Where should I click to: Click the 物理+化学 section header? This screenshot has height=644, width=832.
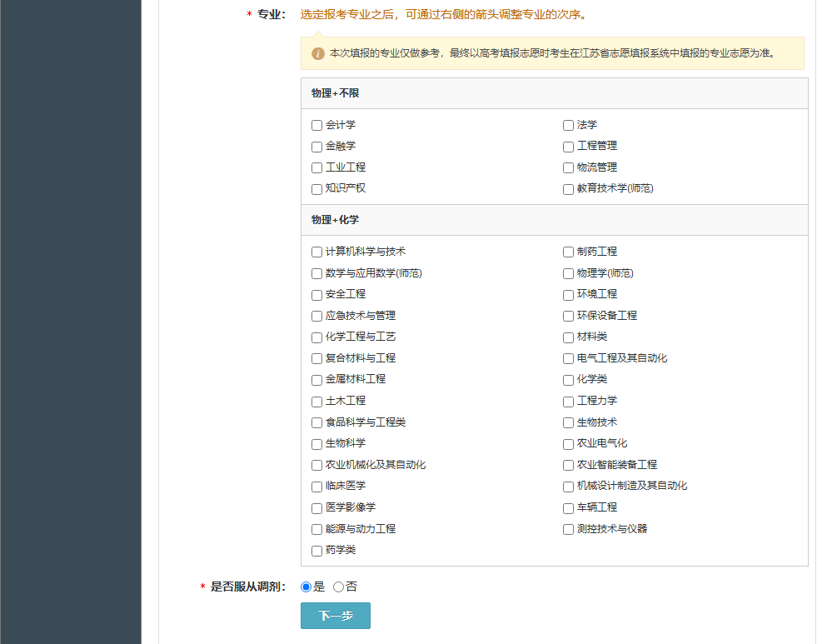pyautogui.click(x=336, y=220)
